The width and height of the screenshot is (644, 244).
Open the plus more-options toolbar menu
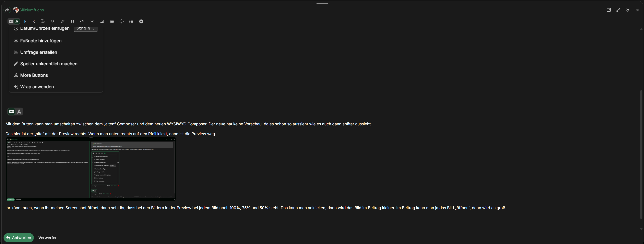tap(141, 21)
